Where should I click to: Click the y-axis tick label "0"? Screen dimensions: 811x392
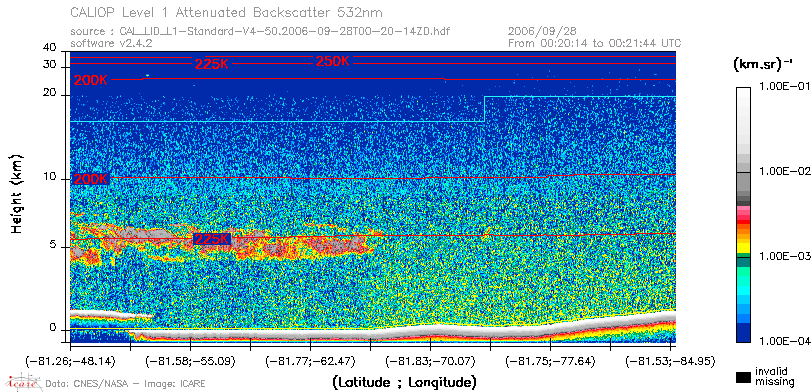[53, 328]
